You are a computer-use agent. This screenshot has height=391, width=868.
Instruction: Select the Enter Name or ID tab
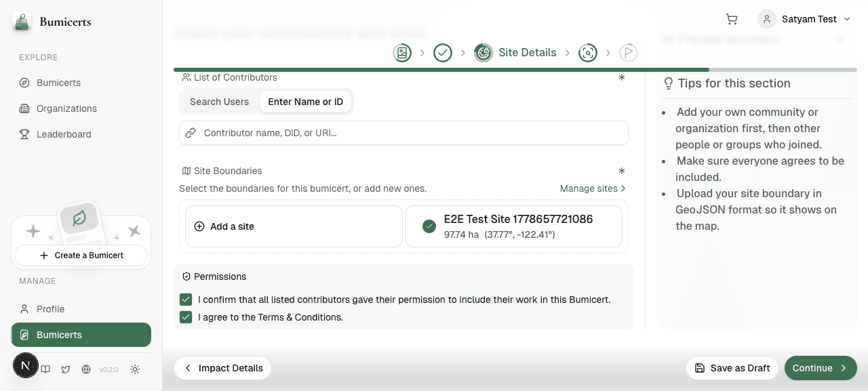click(x=306, y=102)
